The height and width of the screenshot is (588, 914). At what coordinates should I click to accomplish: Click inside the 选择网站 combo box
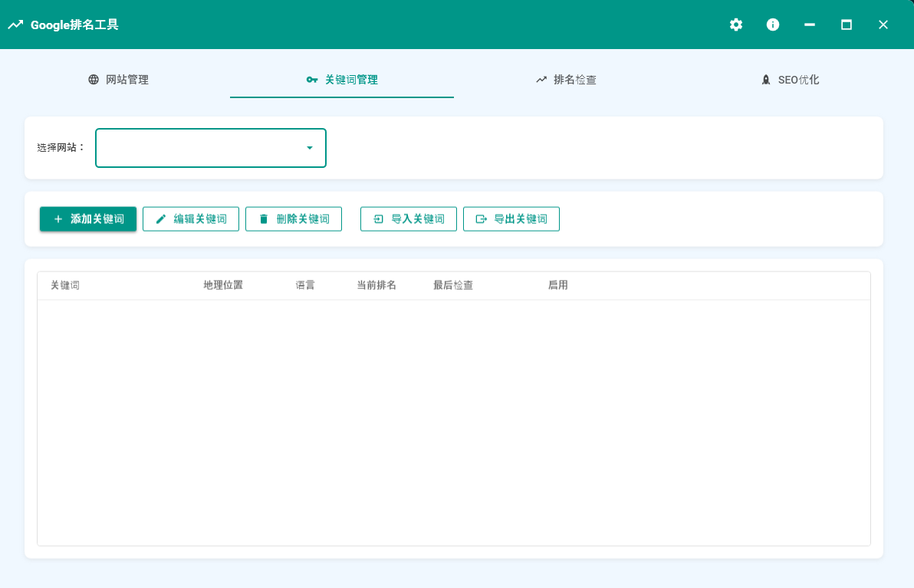coord(199,148)
